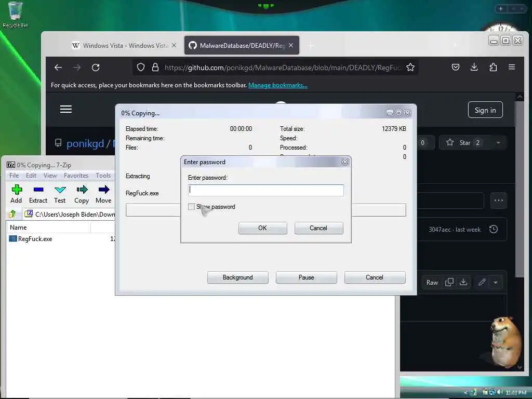Click the 7-Zip folder path field
532x399 pixels.
click(x=70, y=214)
